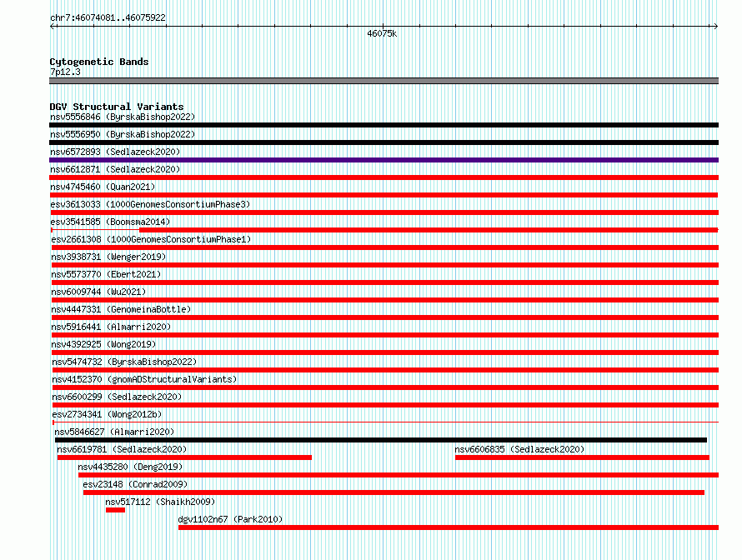The width and height of the screenshot is (742, 560).
Task: Click the red bar of nsv6009744
Action: 384,300
